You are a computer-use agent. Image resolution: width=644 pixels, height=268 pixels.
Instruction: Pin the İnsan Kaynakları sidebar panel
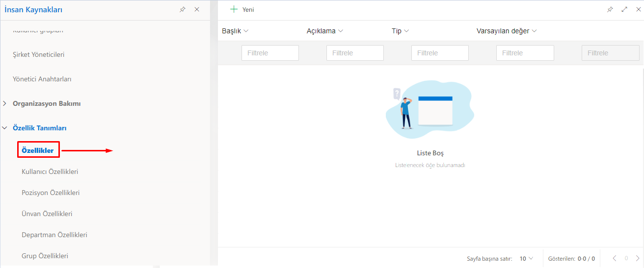click(182, 9)
